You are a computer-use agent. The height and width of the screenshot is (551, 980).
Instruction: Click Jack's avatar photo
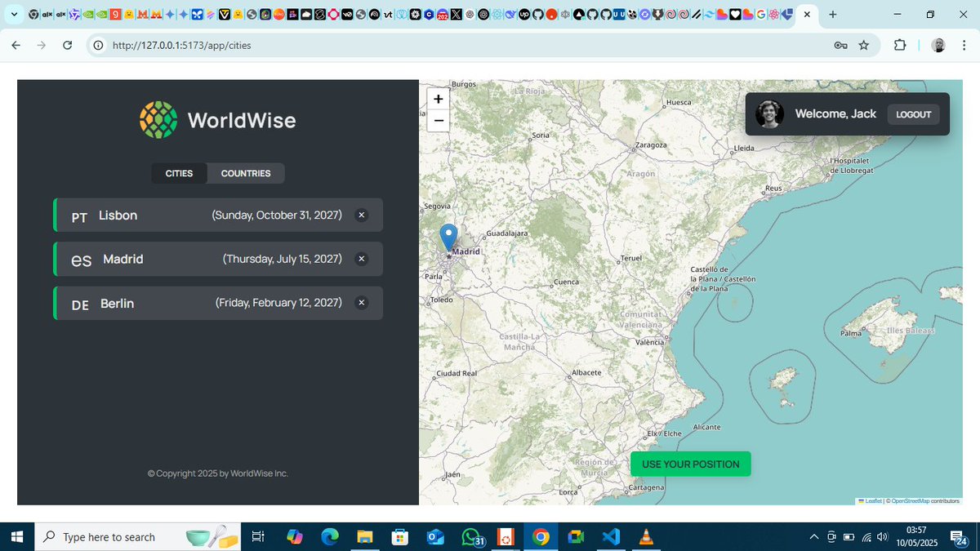[769, 114]
